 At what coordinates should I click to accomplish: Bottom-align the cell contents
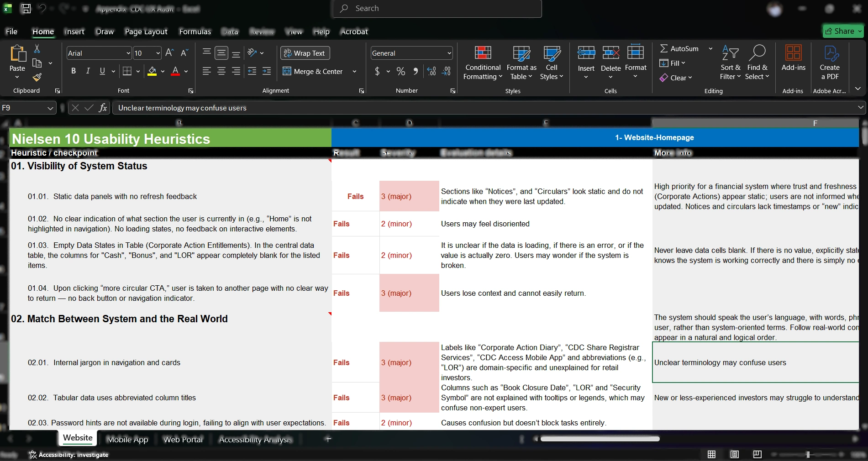pyautogui.click(x=236, y=53)
